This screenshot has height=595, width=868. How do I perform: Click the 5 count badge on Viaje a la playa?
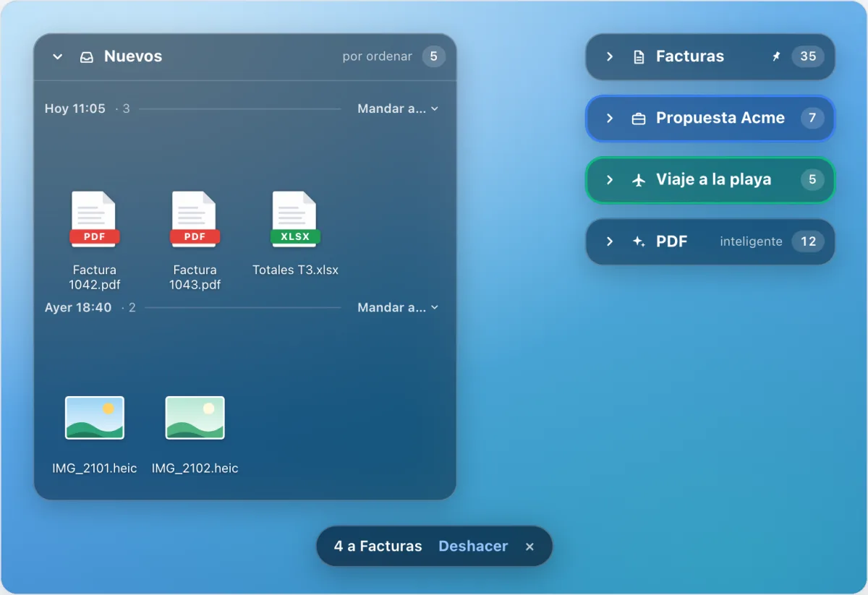tap(812, 179)
